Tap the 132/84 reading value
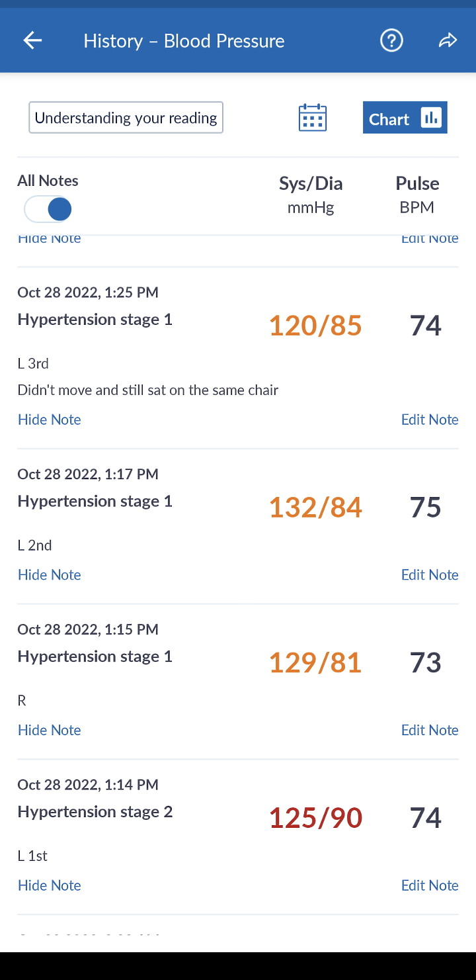476x980 pixels. (x=315, y=508)
